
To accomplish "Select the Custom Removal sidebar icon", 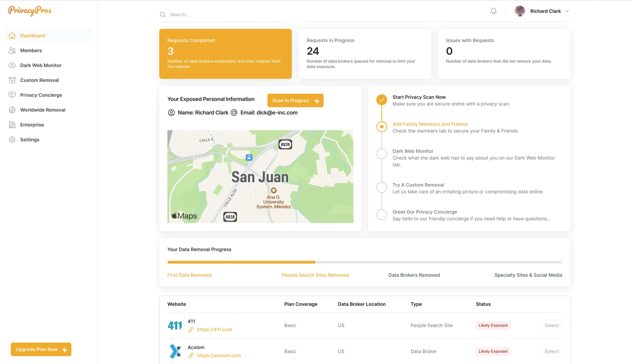I will (12, 80).
